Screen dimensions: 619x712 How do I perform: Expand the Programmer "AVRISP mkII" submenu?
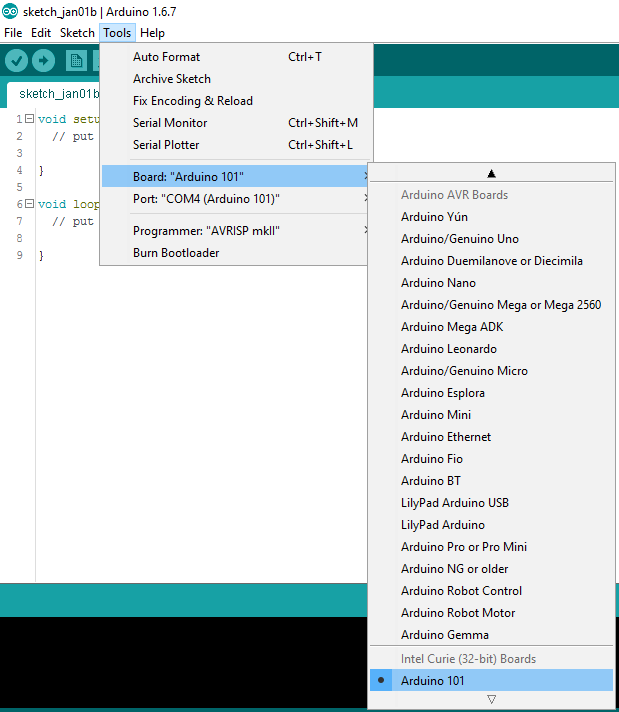point(234,231)
